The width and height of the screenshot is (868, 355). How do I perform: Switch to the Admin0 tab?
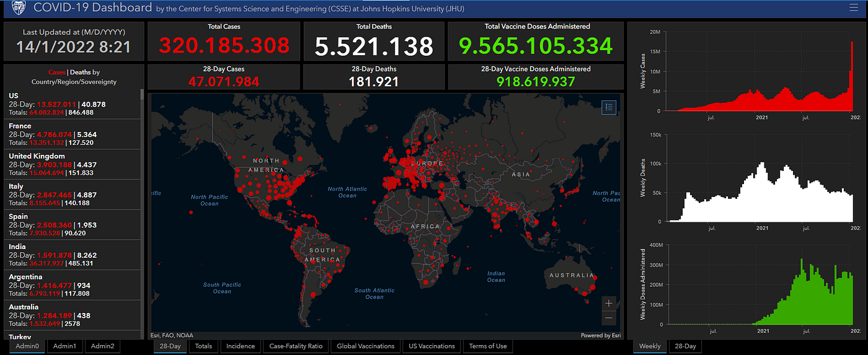[x=27, y=346]
